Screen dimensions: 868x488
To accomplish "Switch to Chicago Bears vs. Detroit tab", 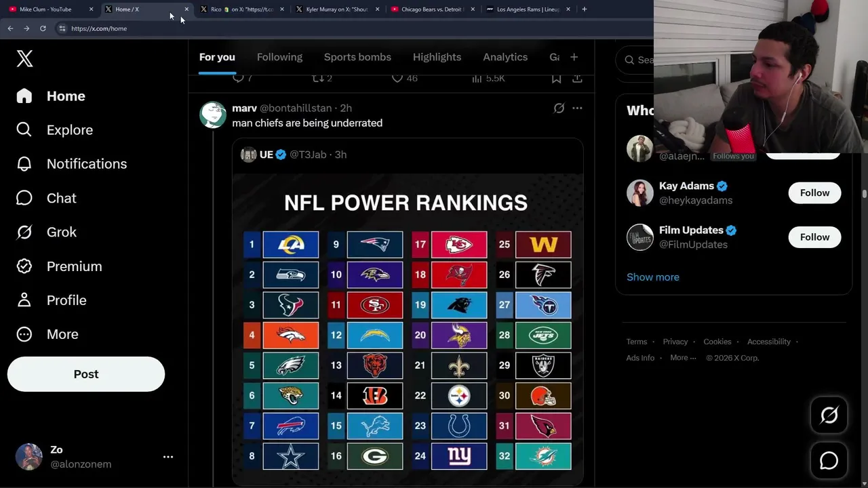I will pos(433,9).
